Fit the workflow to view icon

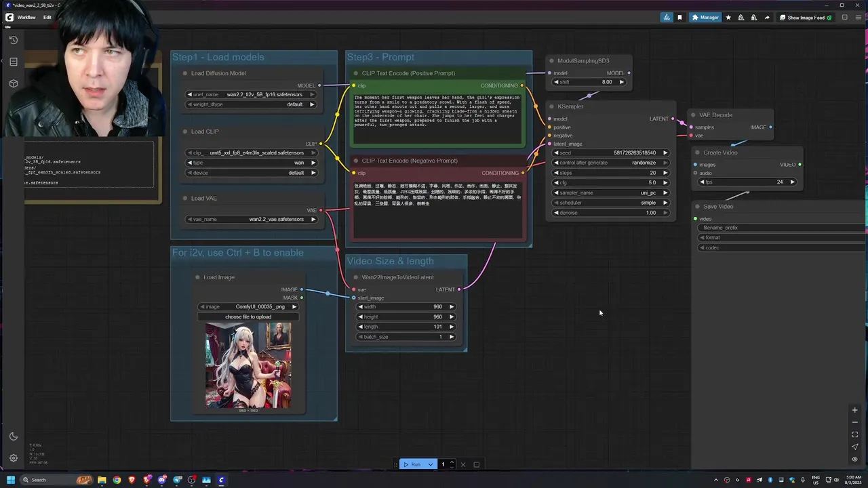pos(854,434)
